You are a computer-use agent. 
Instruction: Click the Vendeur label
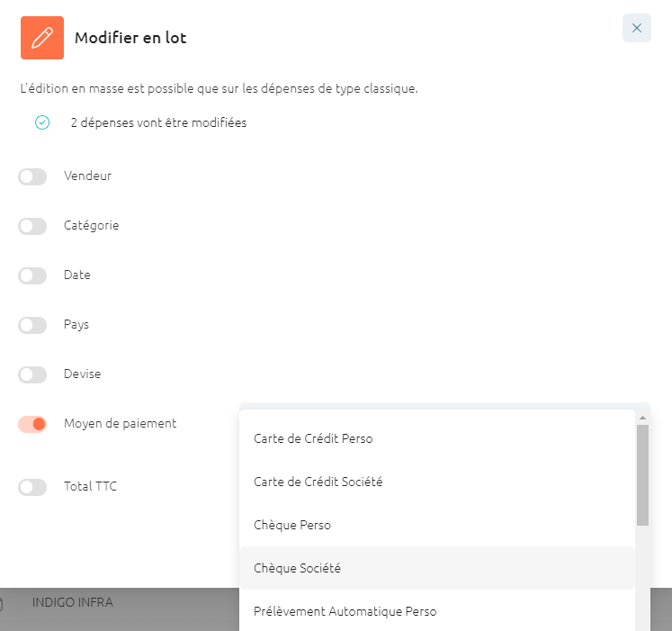[87, 176]
